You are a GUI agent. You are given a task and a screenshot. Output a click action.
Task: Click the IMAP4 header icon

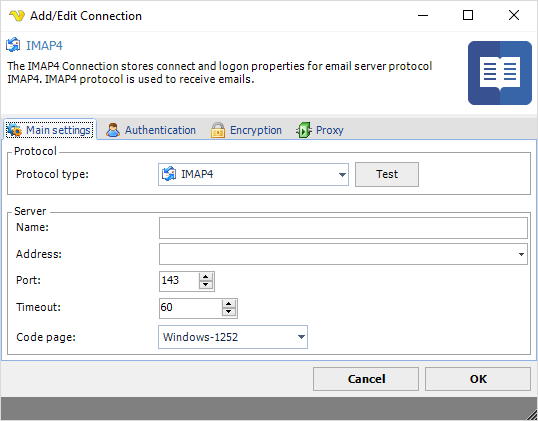pyautogui.click(x=13, y=45)
